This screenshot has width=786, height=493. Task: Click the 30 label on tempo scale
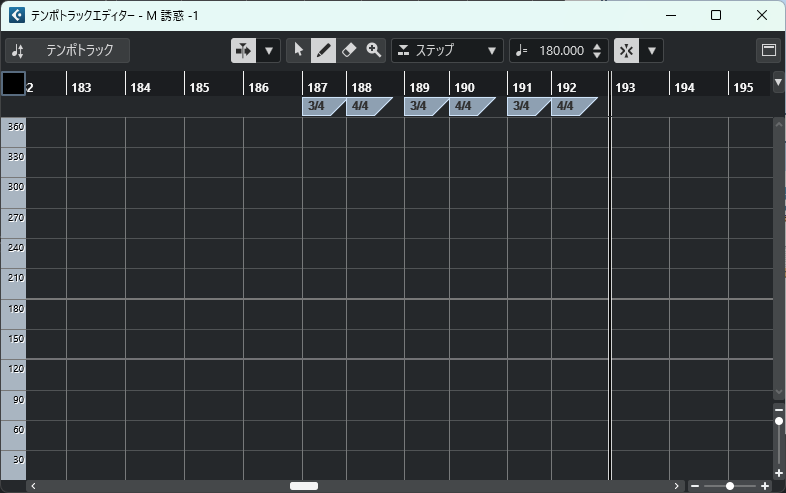[19, 460]
